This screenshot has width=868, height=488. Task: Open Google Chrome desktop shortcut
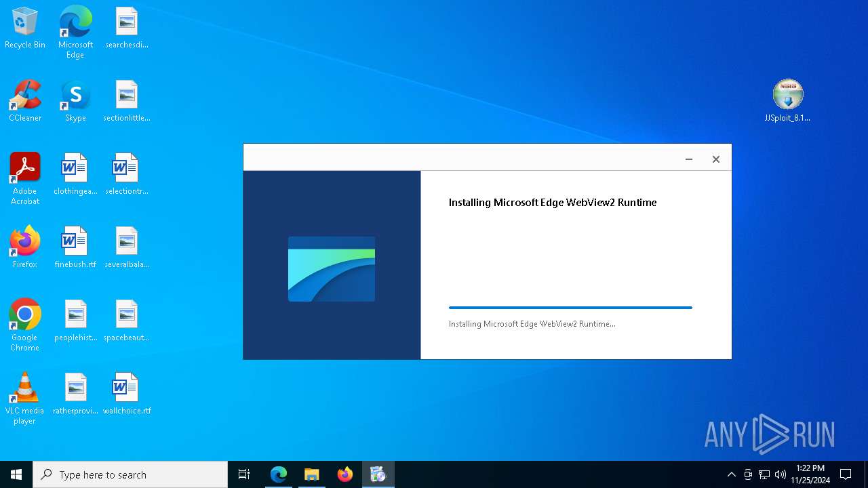[x=25, y=325]
